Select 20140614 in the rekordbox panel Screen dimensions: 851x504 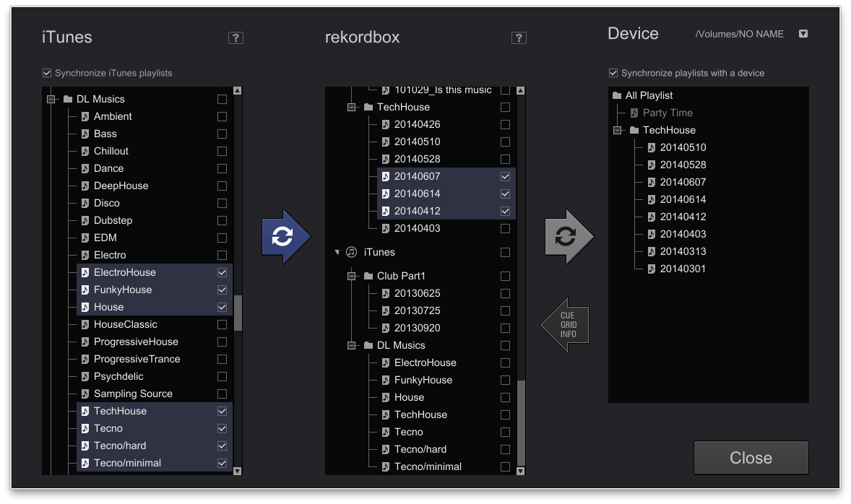coord(446,194)
